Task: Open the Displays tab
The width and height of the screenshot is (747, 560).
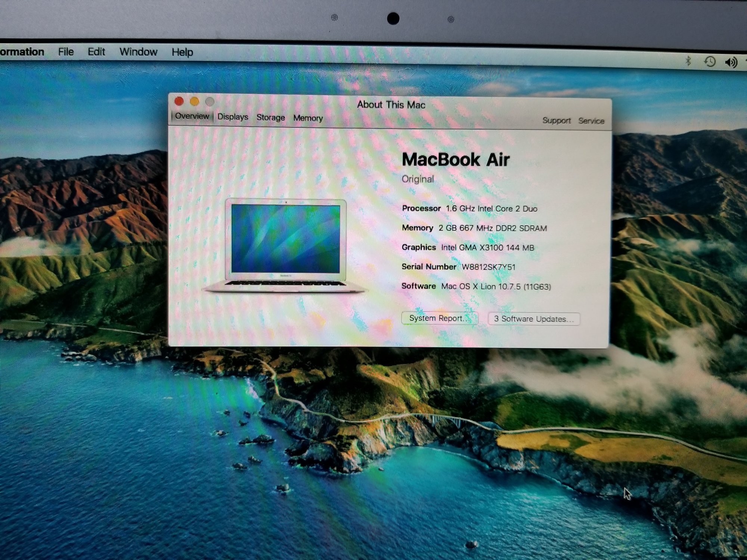Action: point(233,117)
